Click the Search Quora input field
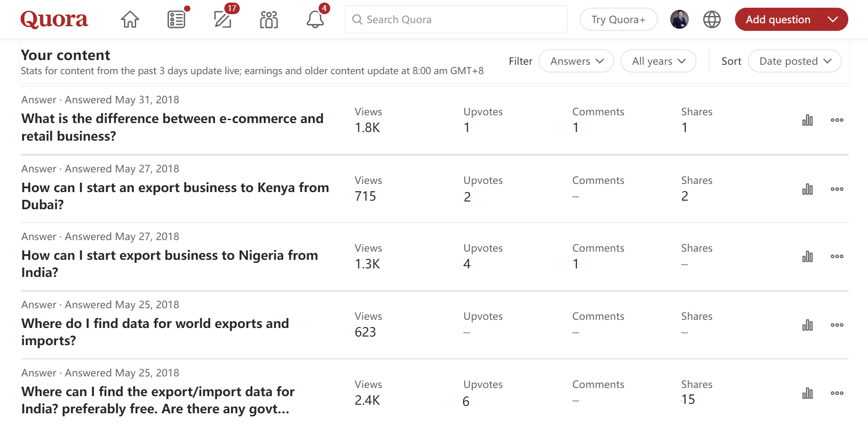The image size is (868, 424). (x=455, y=19)
